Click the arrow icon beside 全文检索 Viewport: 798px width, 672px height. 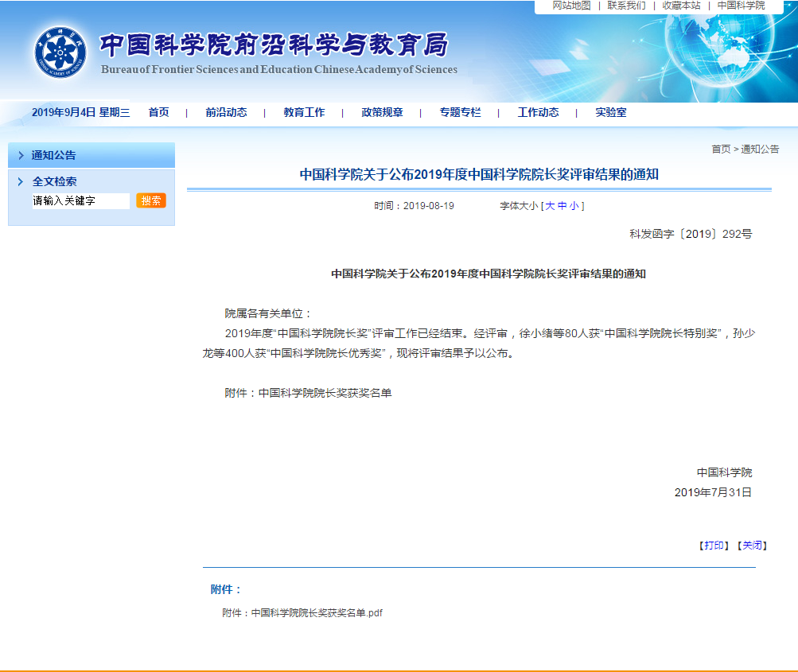[x=21, y=182]
